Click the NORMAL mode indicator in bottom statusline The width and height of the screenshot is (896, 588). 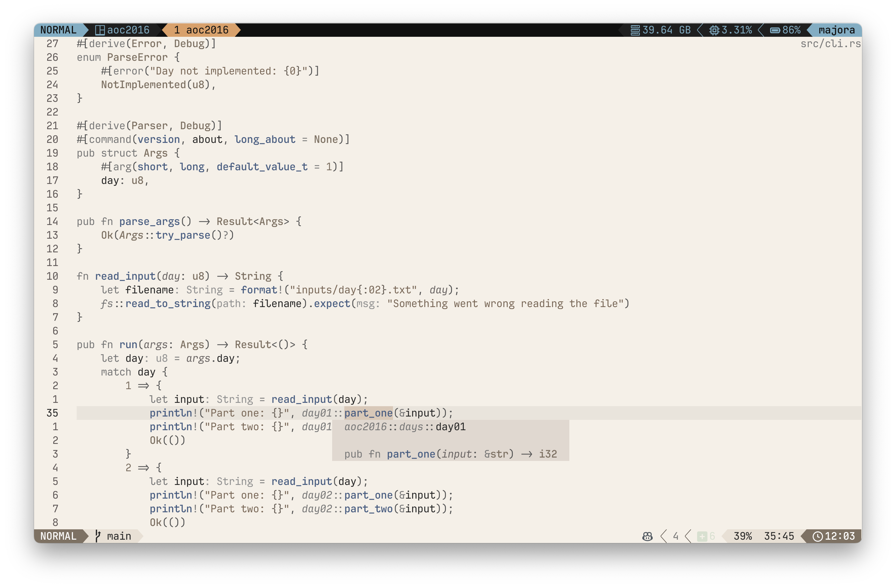coord(58,536)
